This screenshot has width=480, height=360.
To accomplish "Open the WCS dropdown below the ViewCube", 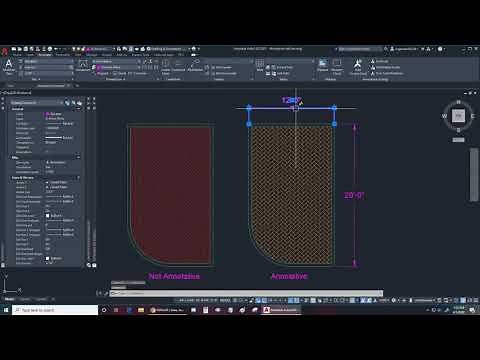I will (x=458, y=140).
